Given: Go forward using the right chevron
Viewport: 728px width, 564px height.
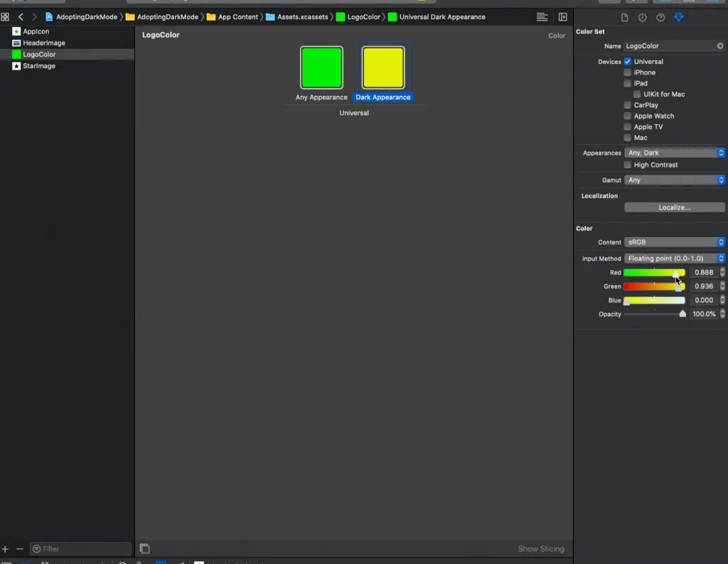Looking at the screenshot, I should [34, 17].
